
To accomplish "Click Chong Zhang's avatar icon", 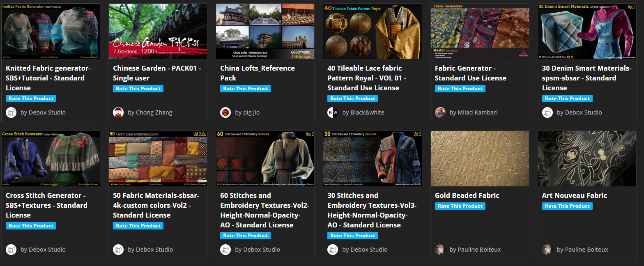I will point(118,112).
